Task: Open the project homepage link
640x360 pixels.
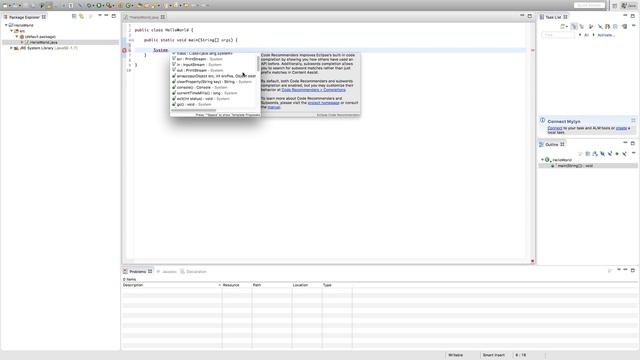Action: click(323, 103)
